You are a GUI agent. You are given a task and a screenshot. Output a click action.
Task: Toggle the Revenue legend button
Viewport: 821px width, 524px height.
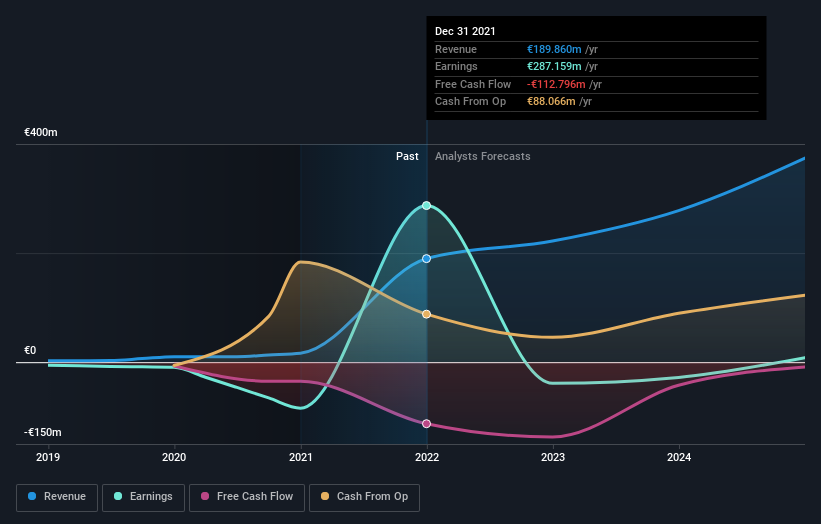point(57,497)
